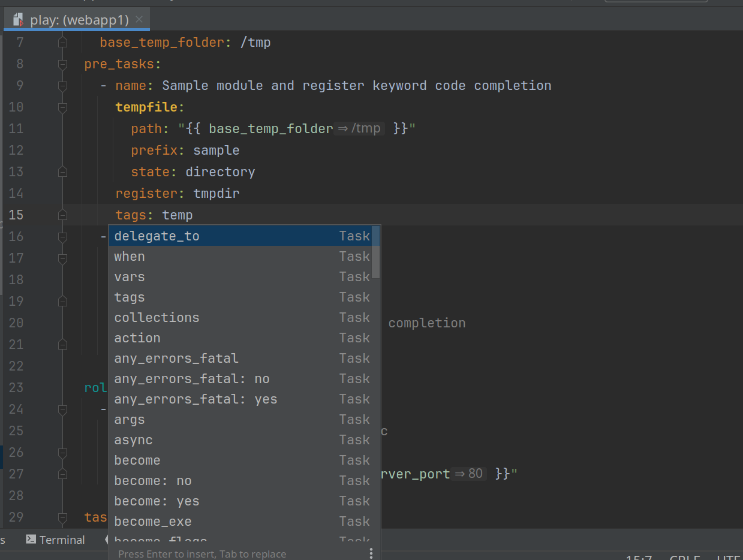Click the 'pre_tasks' key in the editor

click(x=119, y=64)
